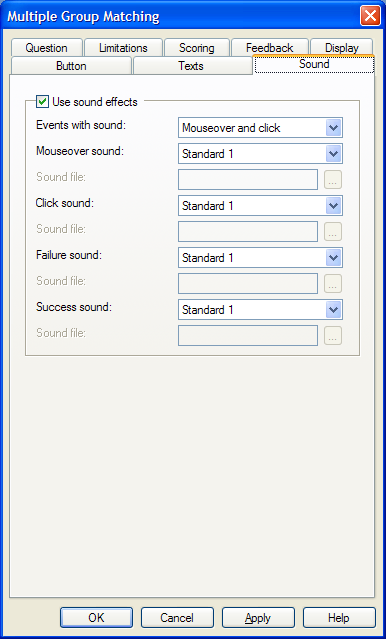This screenshot has width=386, height=639.
Task: Click the Success sound file field
Action: pos(248,336)
